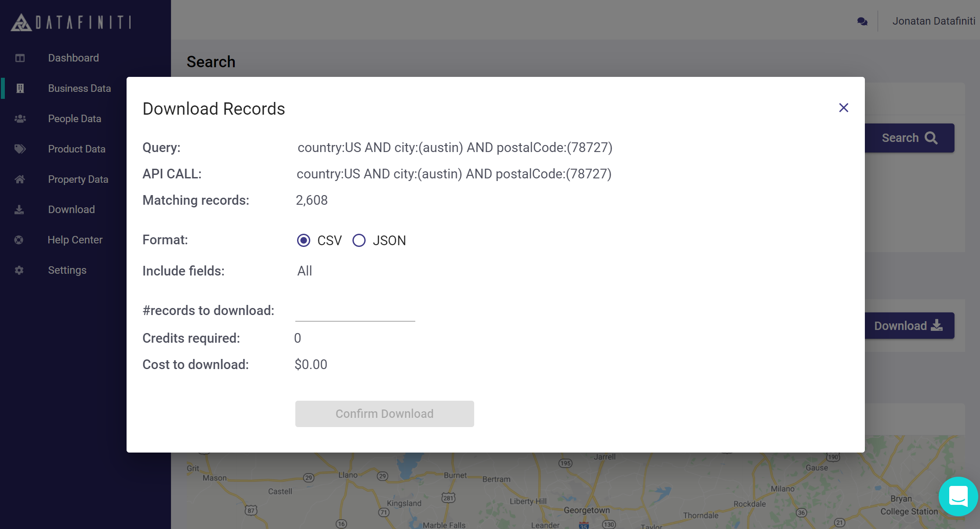Click the Property Data house icon
Viewport: 980px width, 529px height.
pos(20,179)
